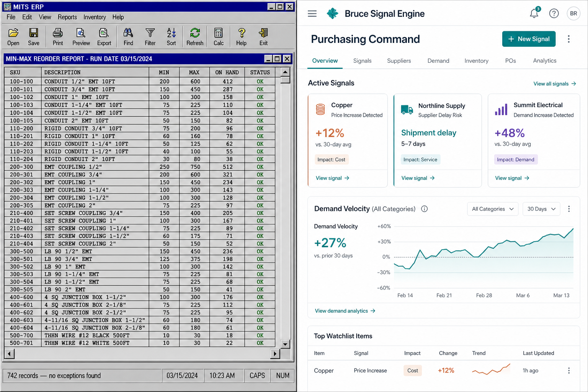This screenshot has width=588, height=392.
Task: Click the Northline Supply truck icon
Action: pos(407,110)
